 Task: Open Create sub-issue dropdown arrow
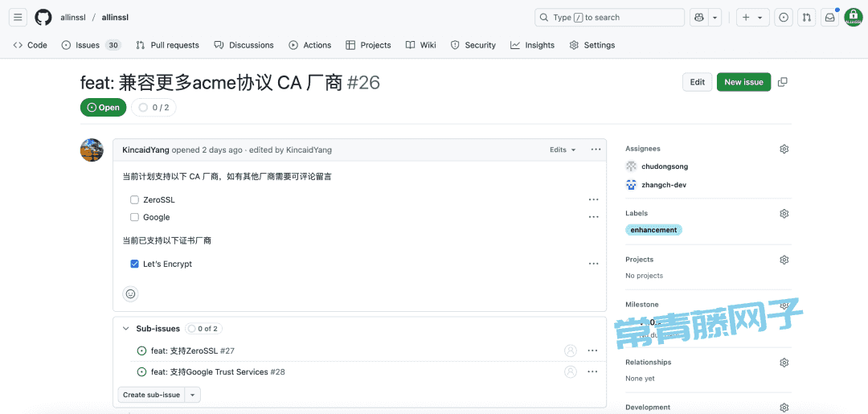click(193, 395)
